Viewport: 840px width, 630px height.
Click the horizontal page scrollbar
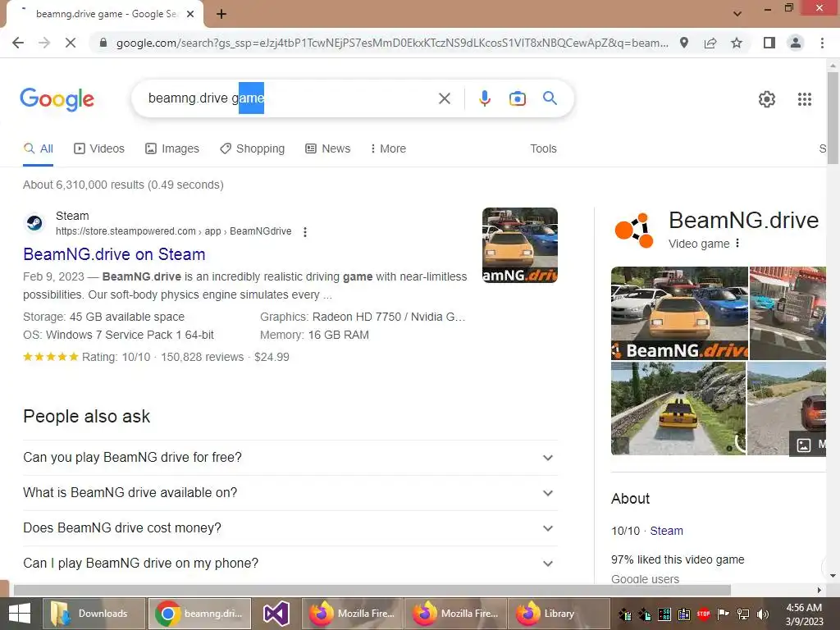(372, 590)
